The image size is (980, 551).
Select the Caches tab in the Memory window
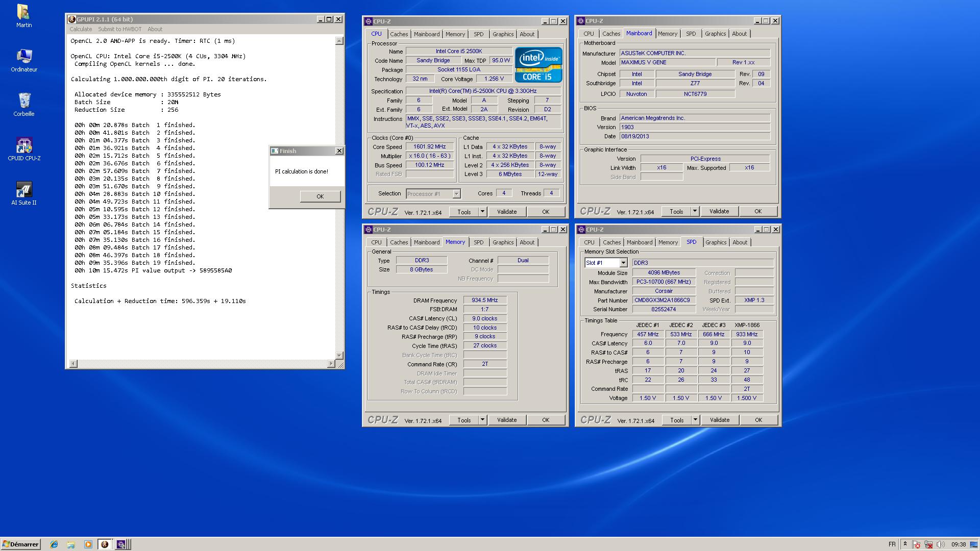tap(399, 242)
